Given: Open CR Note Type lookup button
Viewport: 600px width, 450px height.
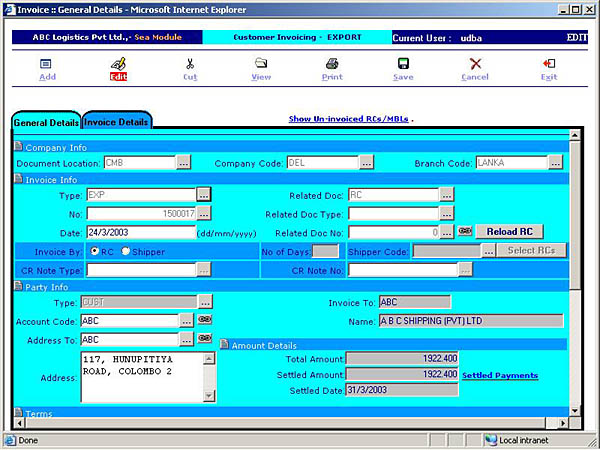Looking at the screenshot, I should point(204,270).
